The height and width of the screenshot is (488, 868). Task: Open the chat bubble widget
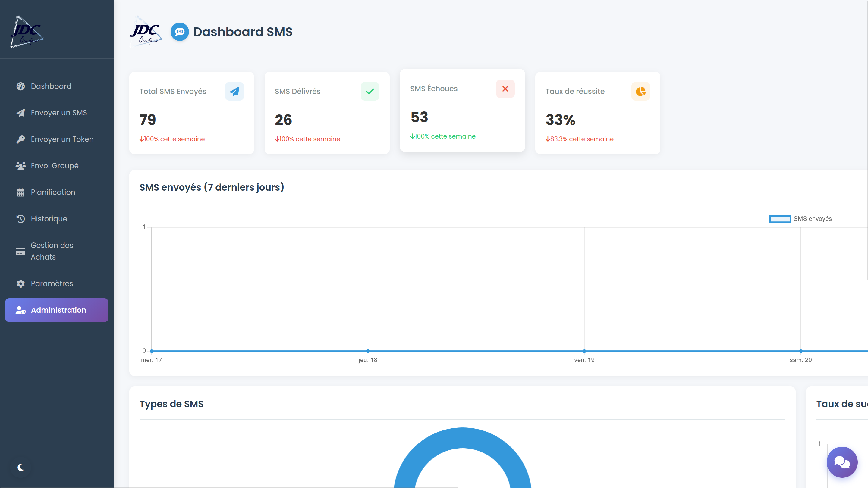(x=842, y=462)
